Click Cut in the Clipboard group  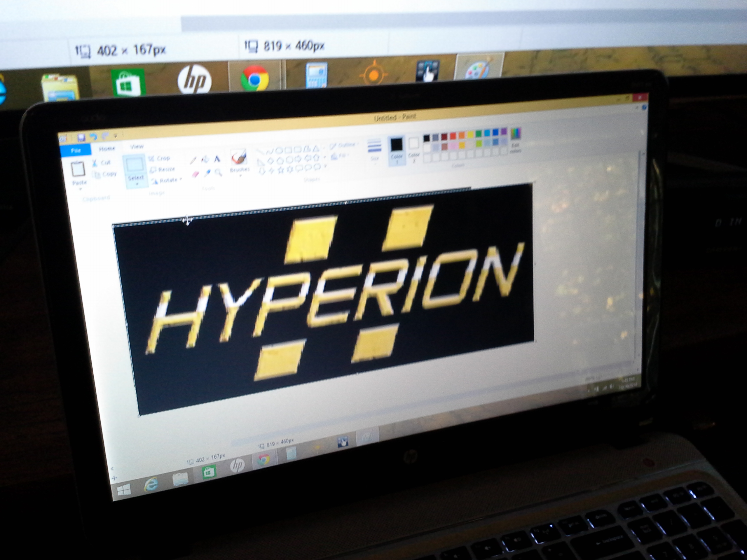click(x=102, y=163)
